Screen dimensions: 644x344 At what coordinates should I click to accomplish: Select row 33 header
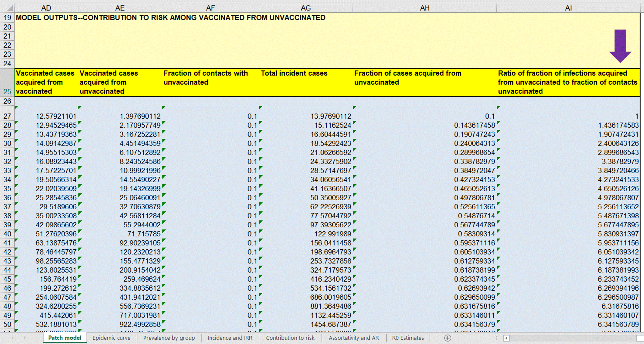[7, 171]
